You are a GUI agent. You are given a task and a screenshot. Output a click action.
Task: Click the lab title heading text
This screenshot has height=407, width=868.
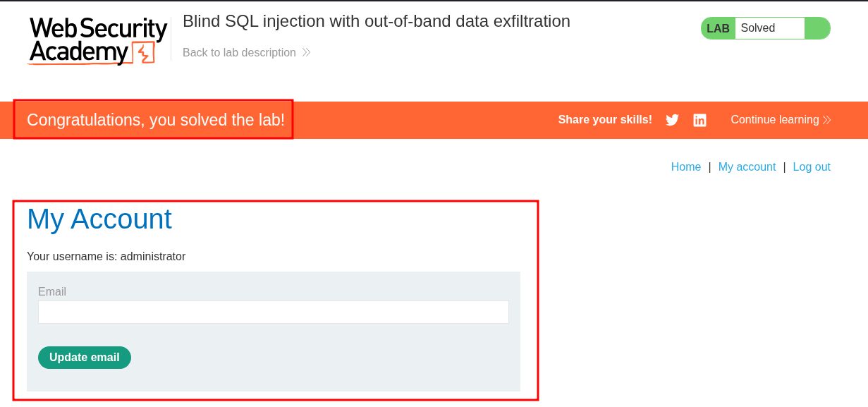pos(376,21)
